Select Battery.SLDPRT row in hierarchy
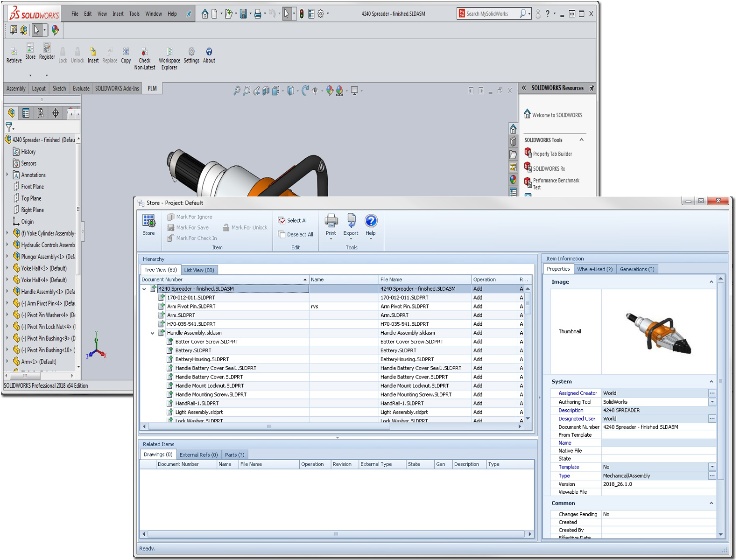The width and height of the screenshot is (747, 560). click(x=331, y=350)
